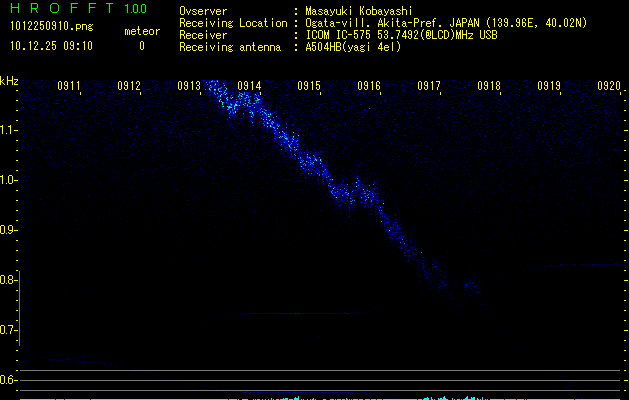This screenshot has height=400, width=629.
Task: Click the 0918 time marker
Action: click(489, 86)
